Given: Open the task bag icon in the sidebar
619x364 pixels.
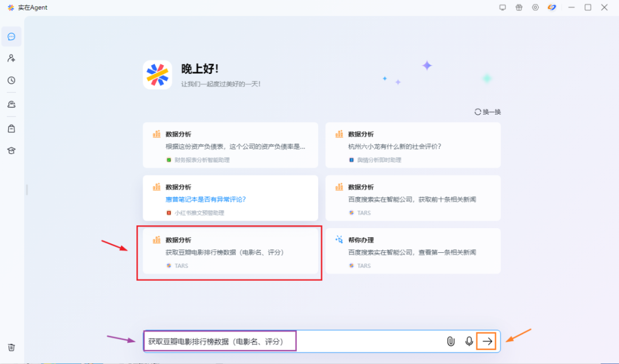Looking at the screenshot, I should [11, 128].
